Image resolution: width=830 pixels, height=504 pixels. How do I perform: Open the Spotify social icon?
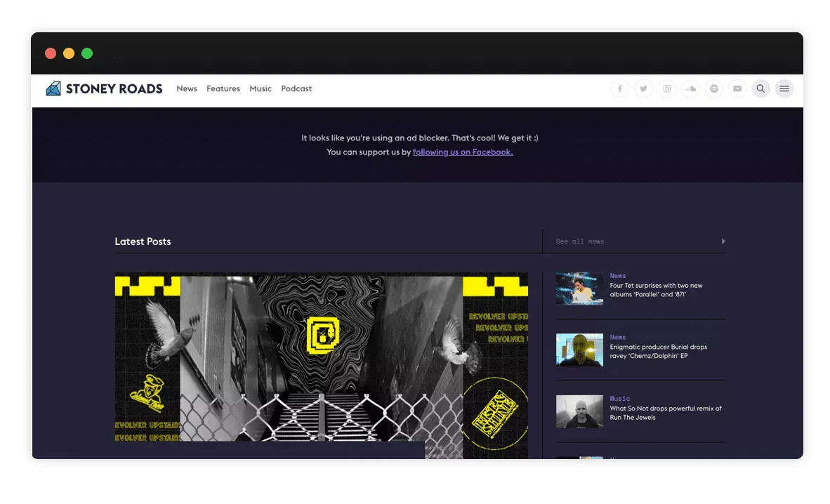click(714, 89)
